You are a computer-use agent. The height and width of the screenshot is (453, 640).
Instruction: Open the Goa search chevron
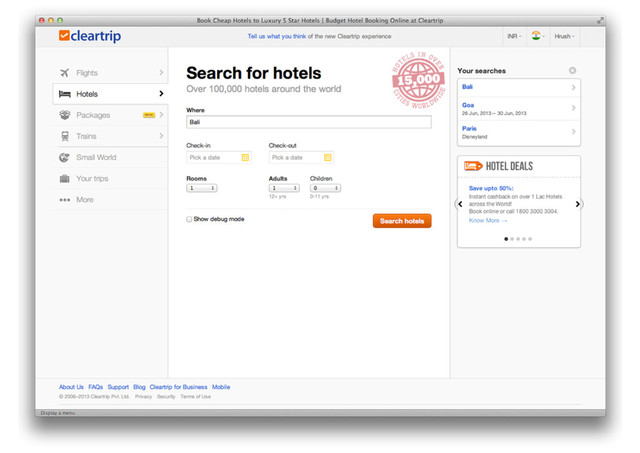coord(573,108)
